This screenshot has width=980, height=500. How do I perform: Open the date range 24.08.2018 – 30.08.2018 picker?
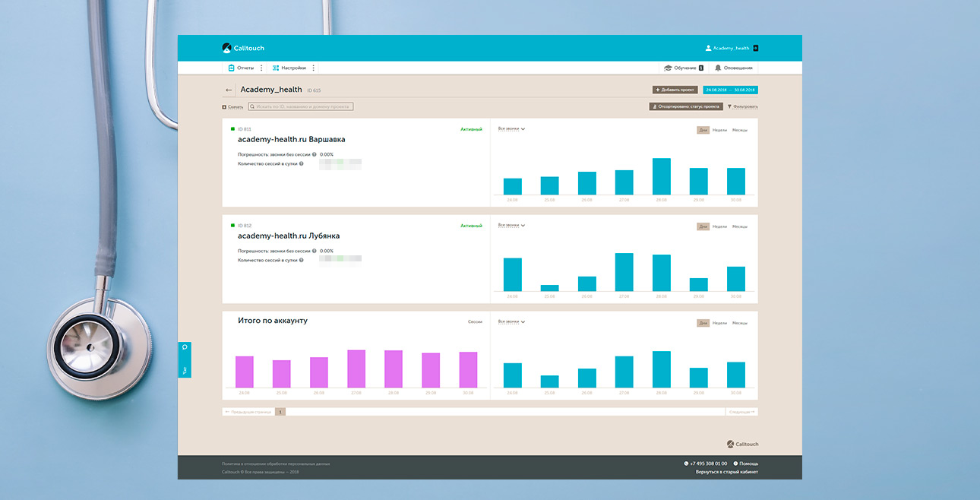pyautogui.click(x=729, y=90)
